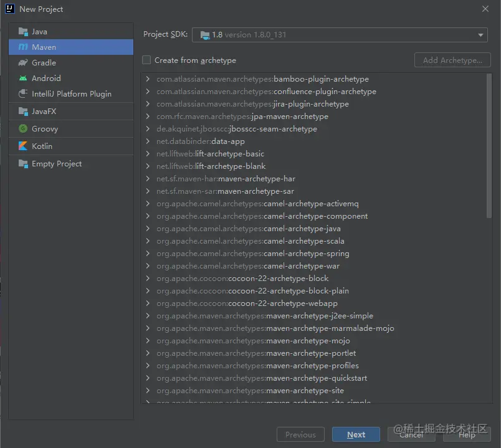501x448 pixels.
Task: Expand jbosscc-seam-archetype node
Action: (148, 129)
